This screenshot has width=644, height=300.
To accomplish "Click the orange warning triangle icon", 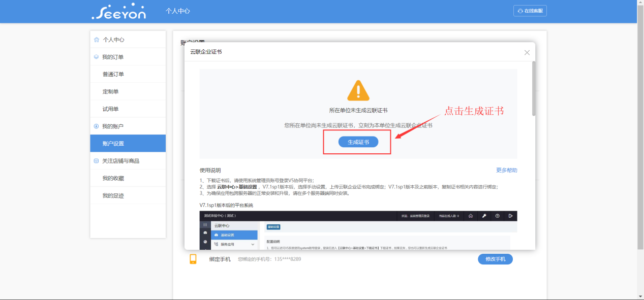I will (358, 90).
